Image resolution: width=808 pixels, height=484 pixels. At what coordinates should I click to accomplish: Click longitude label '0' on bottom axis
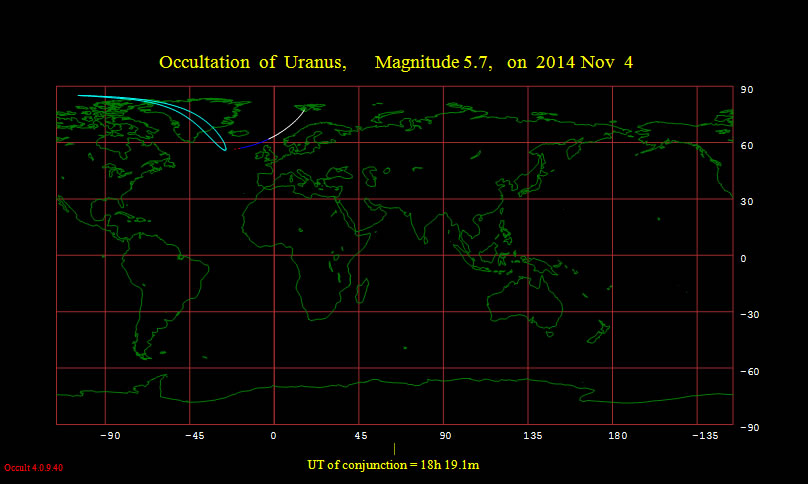point(274,436)
